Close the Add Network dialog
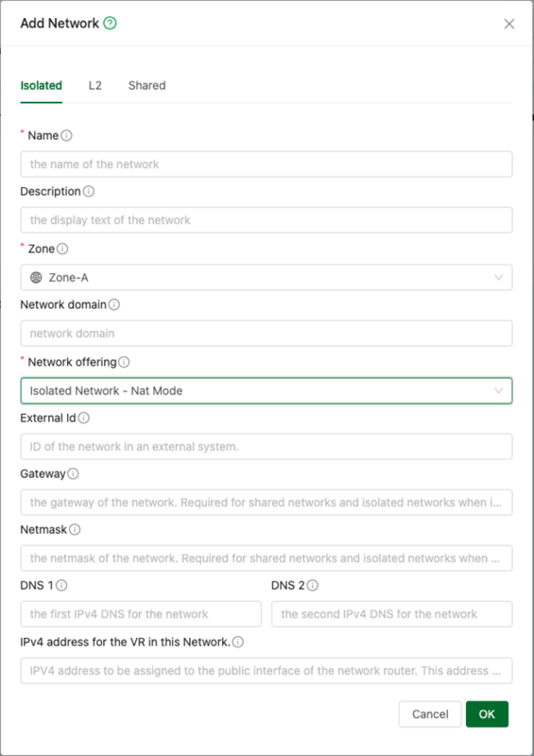The width and height of the screenshot is (534, 756). 509,24
